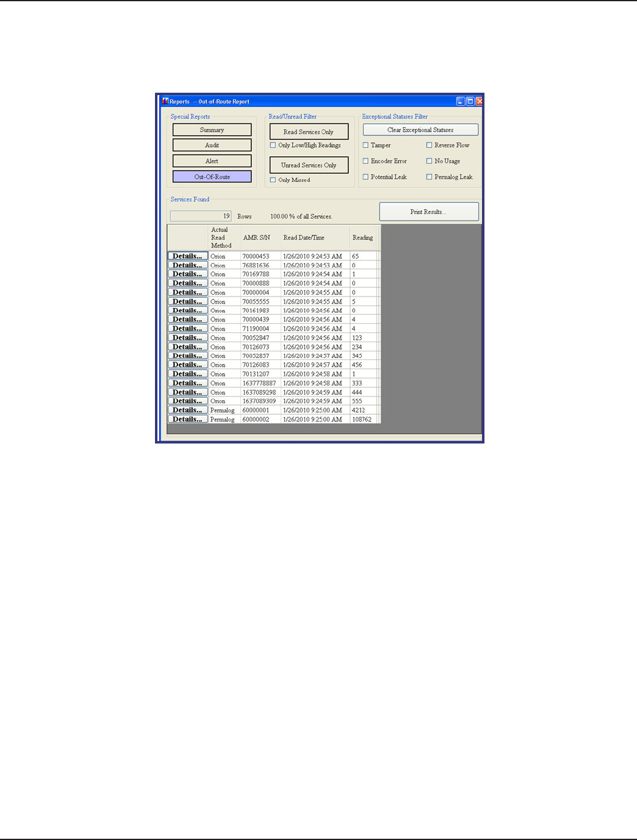Viewport: 637px width, 840px height.
Task: Open Details for AMR 1637089309
Action: [188, 401]
